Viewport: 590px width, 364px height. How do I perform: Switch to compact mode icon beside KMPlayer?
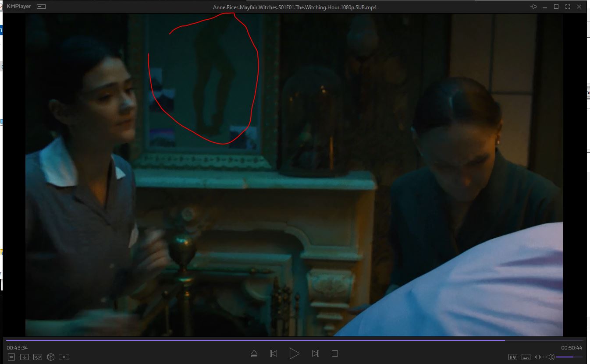[41, 7]
